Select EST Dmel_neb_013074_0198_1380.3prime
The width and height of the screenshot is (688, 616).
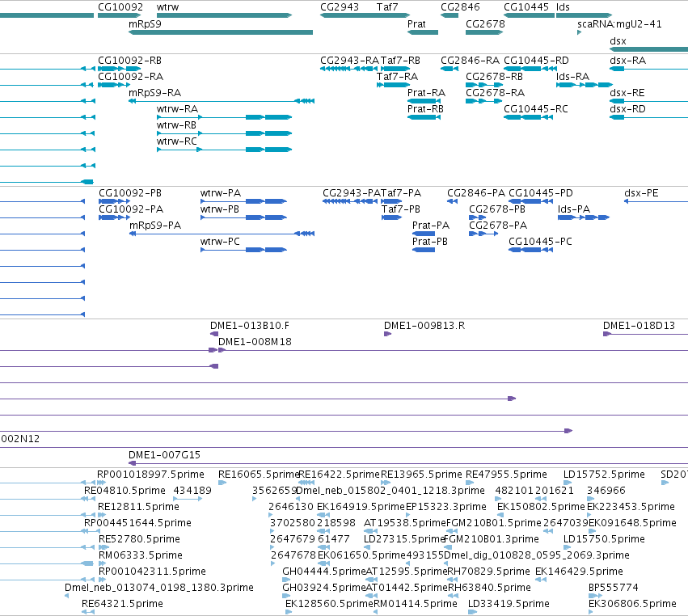(66, 596)
